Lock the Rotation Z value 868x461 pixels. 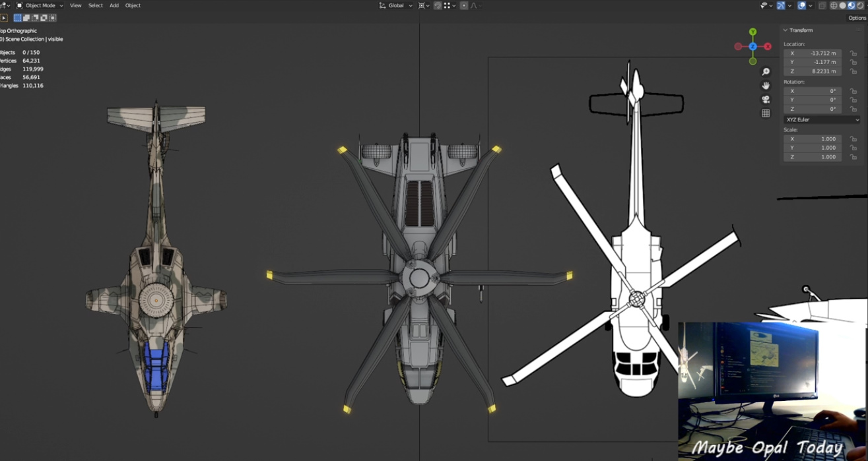853,109
